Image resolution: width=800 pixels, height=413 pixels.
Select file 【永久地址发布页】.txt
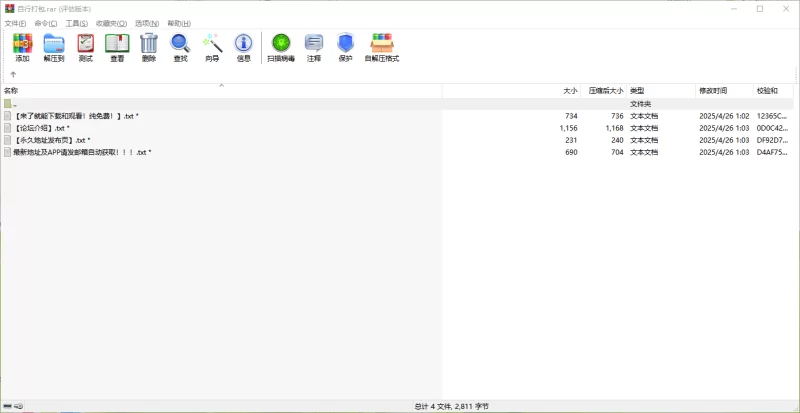[x=52, y=140]
